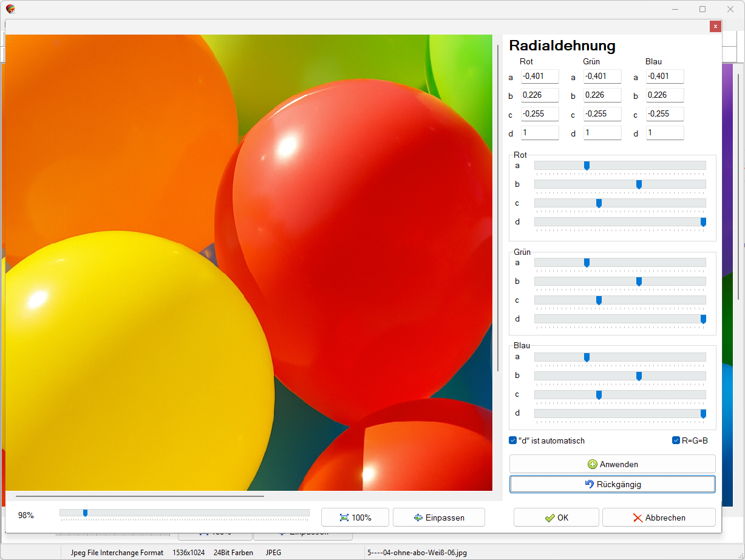
Task: Click the undo arrow icon on Rückgängig
Action: [589, 484]
